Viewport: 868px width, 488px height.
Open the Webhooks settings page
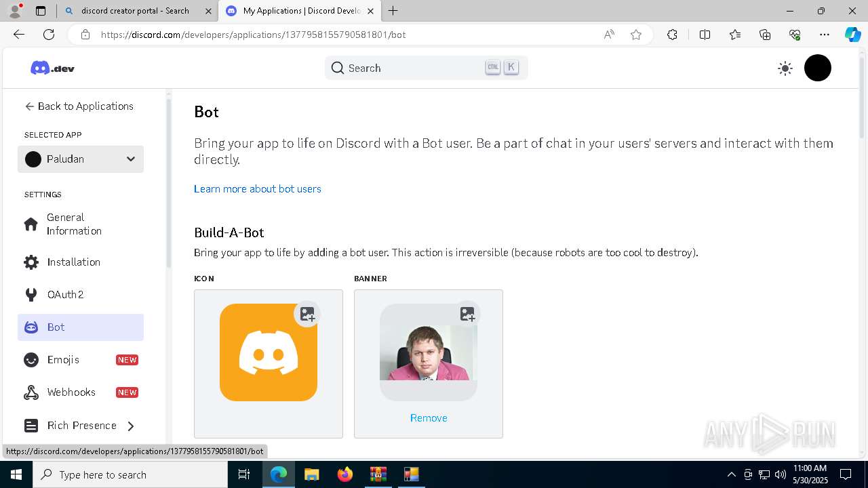click(x=81, y=392)
